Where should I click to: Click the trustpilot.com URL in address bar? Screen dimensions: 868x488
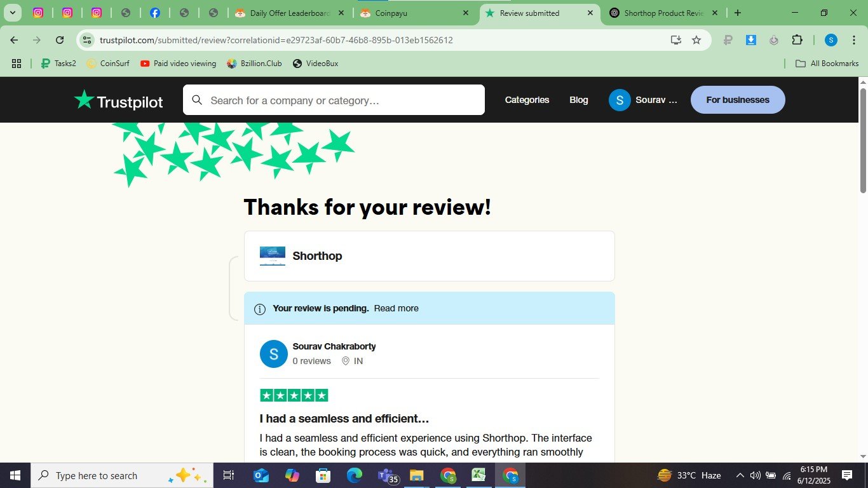pos(276,40)
